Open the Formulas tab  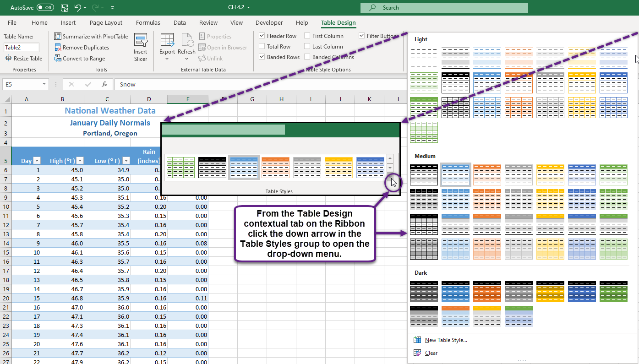pos(148,23)
